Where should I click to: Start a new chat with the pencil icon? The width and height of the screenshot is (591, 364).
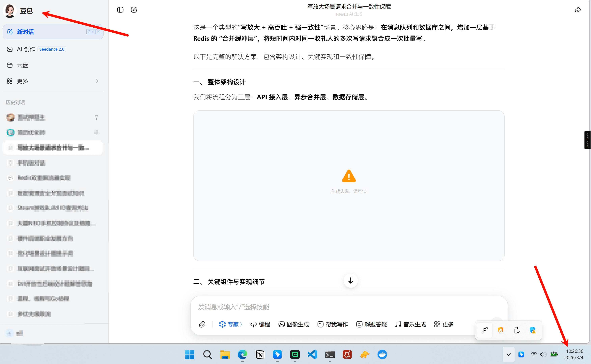click(134, 10)
